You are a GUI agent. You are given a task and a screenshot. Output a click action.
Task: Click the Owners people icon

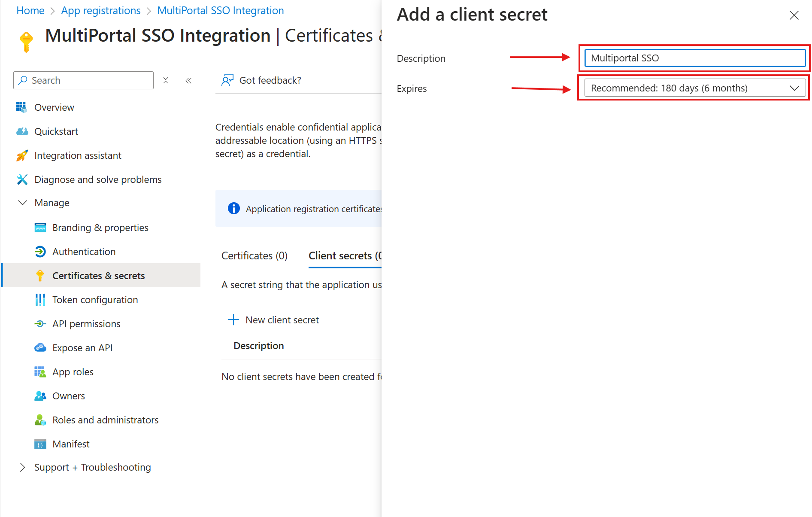click(40, 396)
